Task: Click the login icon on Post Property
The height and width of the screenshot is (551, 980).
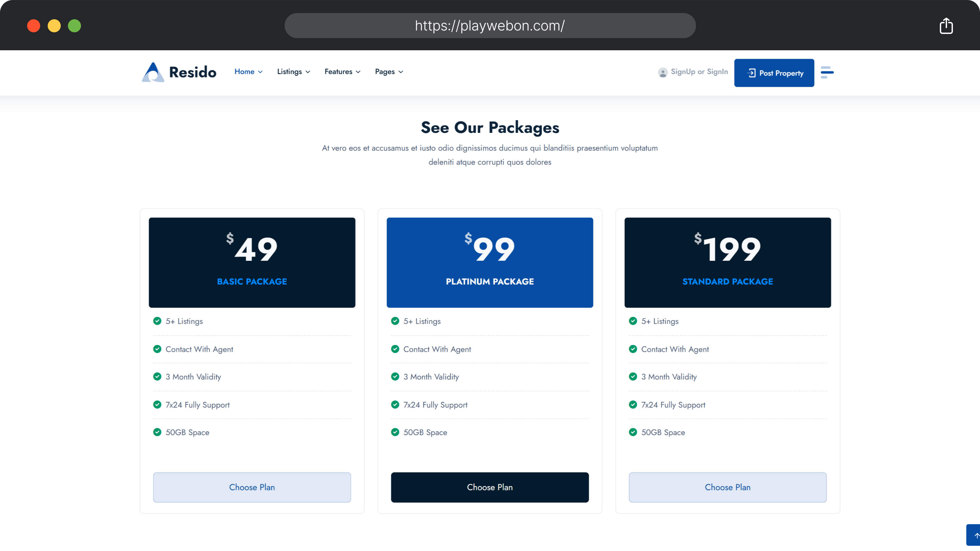Action: (x=751, y=73)
